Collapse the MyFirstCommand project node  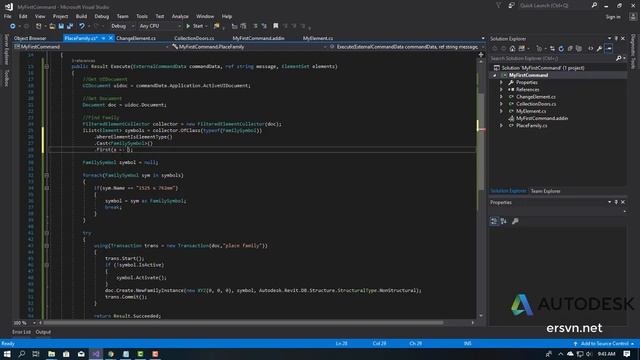pyautogui.click(x=495, y=76)
